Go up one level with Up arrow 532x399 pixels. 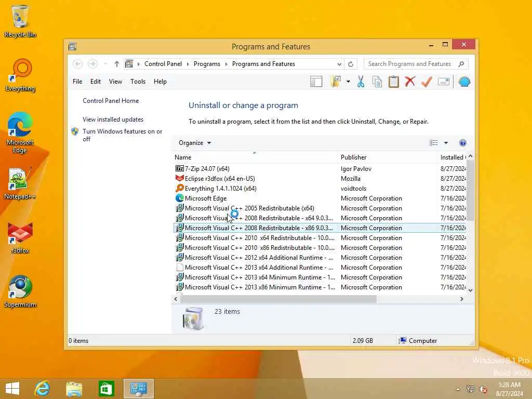click(117, 64)
